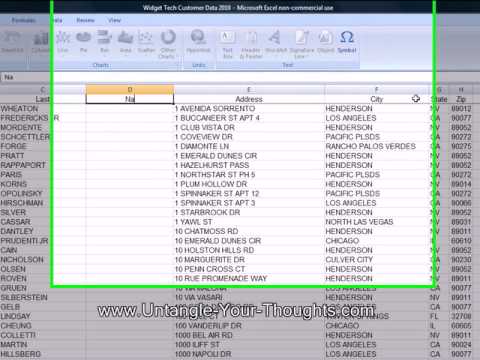Open the Symbol dialog

click(347, 42)
